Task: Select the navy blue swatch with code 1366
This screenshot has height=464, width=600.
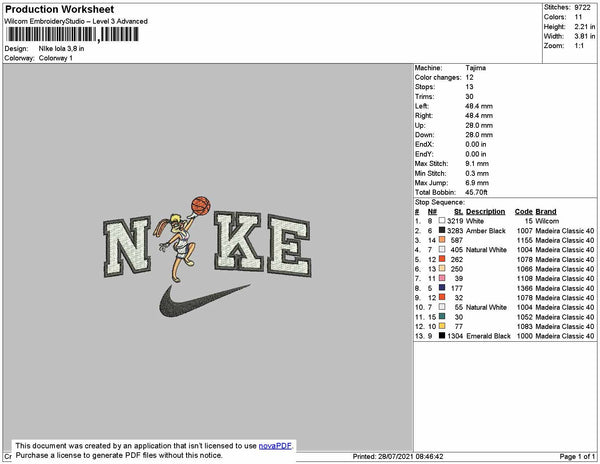Action: pyautogui.click(x=442, y=288)
